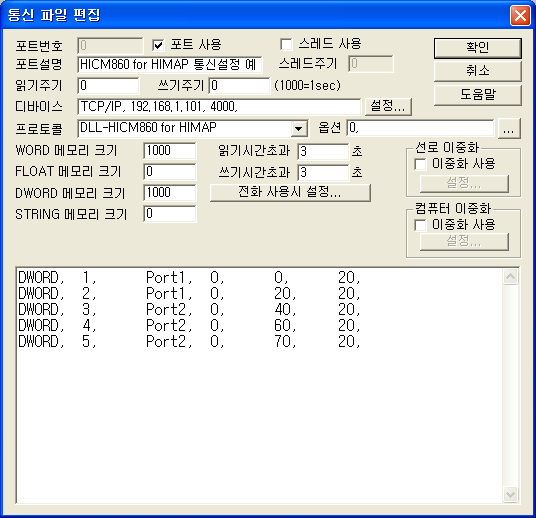The width and height of the screenshot is (536, 518).
Task: Click the 읽기주기 input field
Action: coord(108,85)
